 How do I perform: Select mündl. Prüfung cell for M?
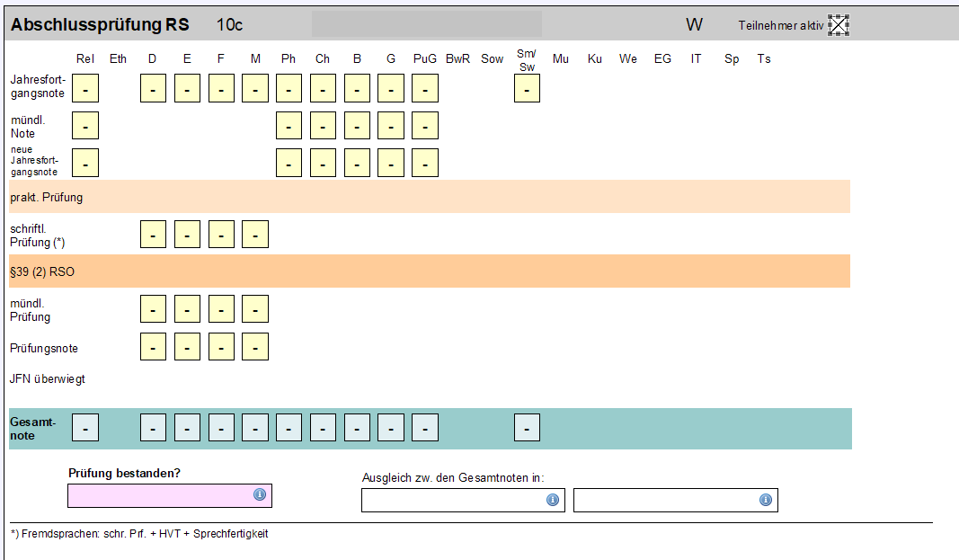click(255, 309)
